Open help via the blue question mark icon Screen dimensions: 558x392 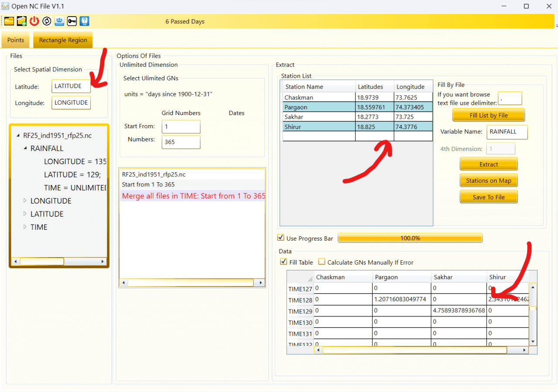click(85, 21)
